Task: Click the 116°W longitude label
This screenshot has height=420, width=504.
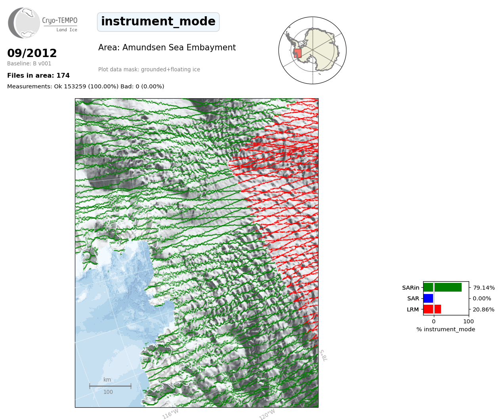Action: coord(170,414)
